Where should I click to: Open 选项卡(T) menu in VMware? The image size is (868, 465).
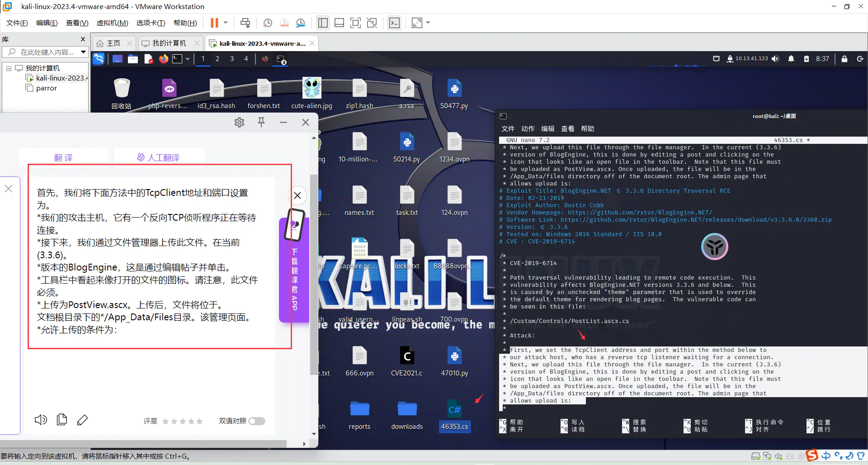(151, 23)
